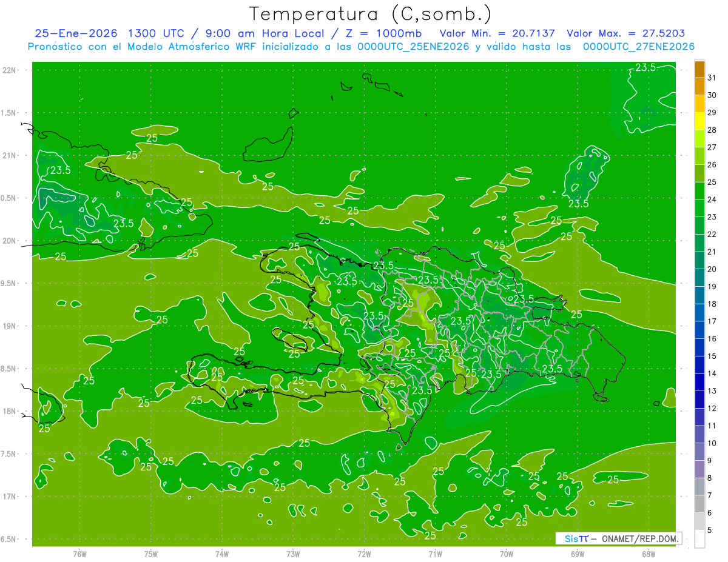Click the "74W" longitude label
The height and width of the screenshot is (562, 728).
pyautogui.click(x=222, y=554)
